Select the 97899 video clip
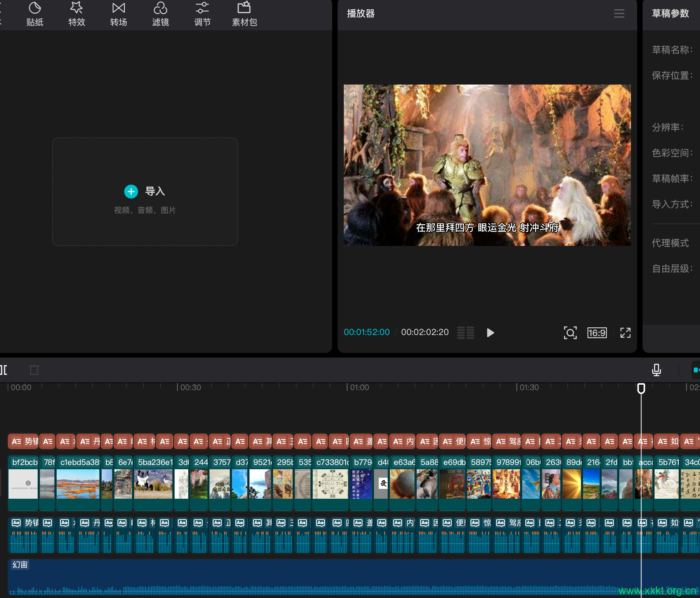Image resolution: width=700 pixels, height=598 pixels. pos(506,482)
